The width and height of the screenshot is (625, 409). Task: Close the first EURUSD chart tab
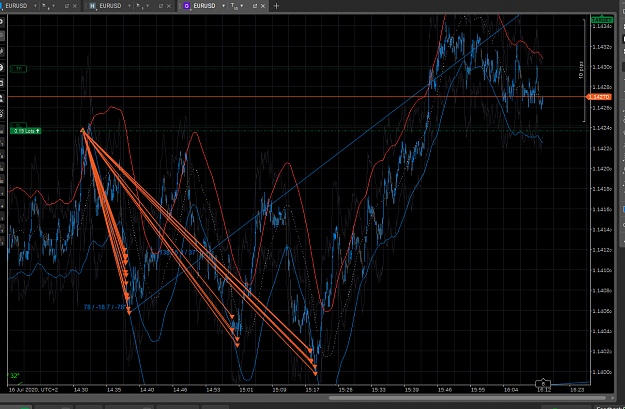coord(75,6)
